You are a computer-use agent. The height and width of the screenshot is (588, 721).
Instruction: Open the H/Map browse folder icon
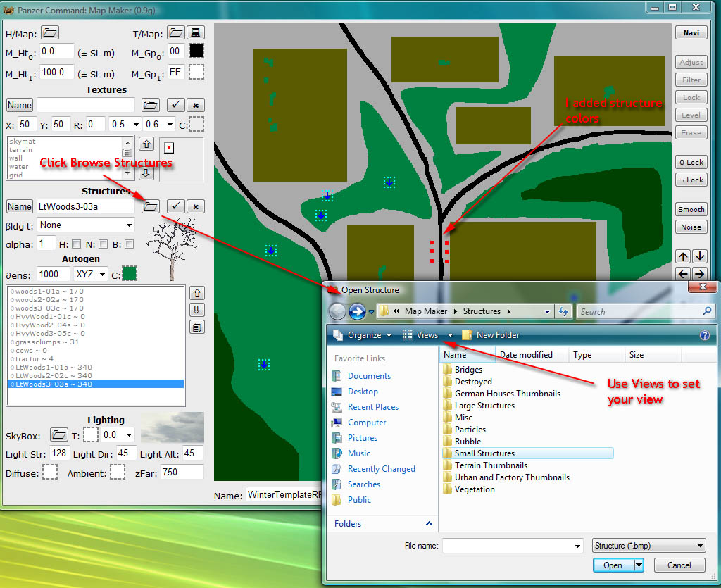[50, 33]
